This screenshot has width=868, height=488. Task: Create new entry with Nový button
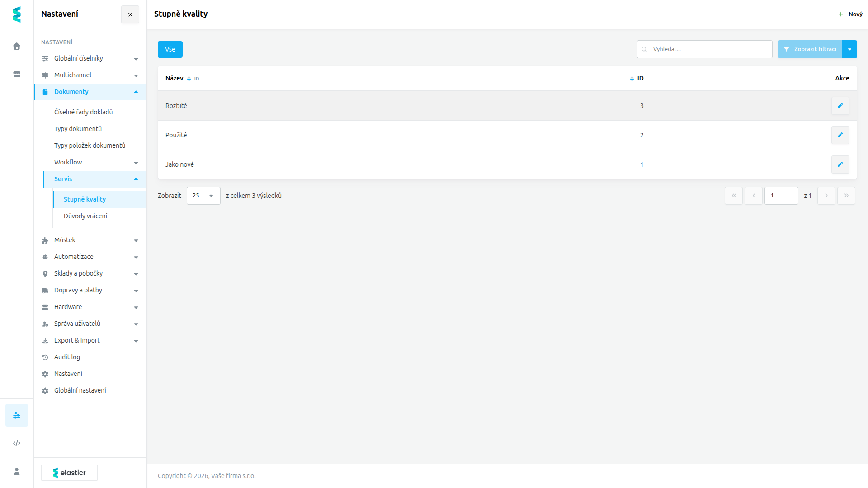click(x=850, y=14)
